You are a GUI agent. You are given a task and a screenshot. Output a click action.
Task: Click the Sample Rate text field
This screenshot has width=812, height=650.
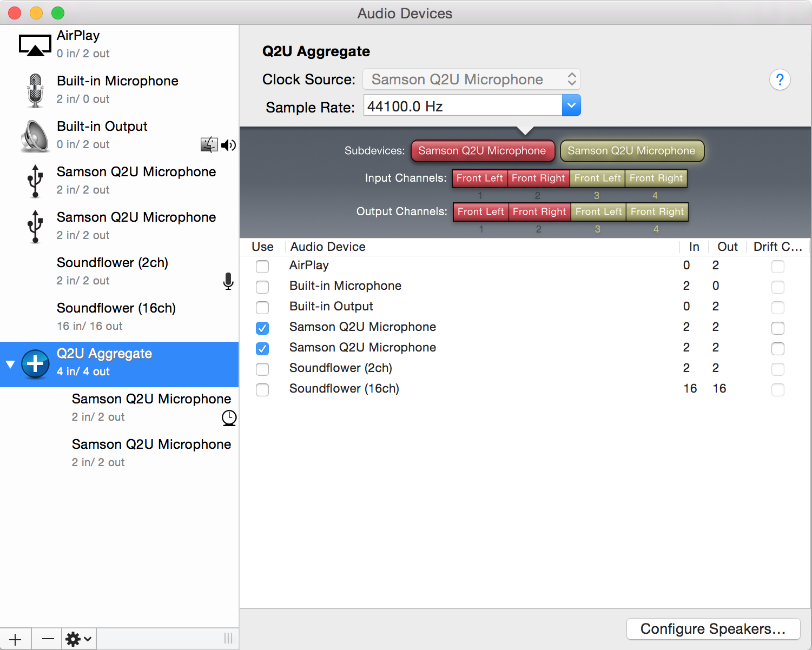(x=463, y=106)
